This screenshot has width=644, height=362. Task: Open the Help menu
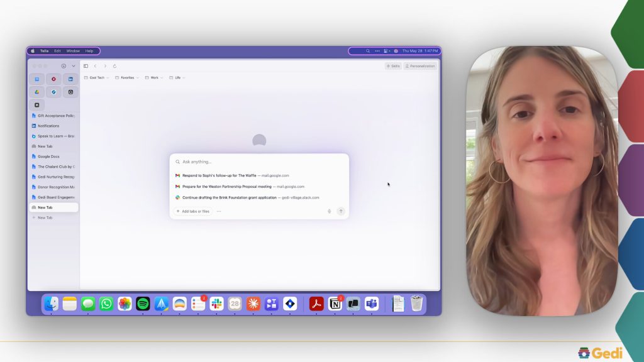coord(89,51)
